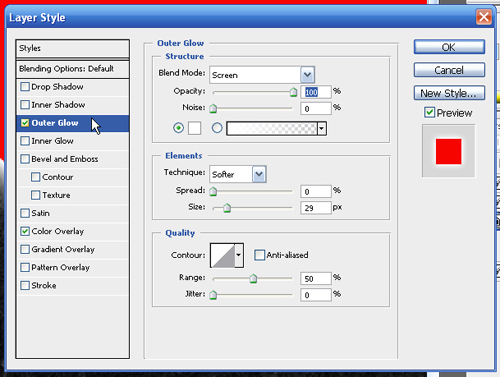500x377 pixels.
Task: Enable the Stroke checkbox
Action: pyautogui.click(x=25, y=285)
